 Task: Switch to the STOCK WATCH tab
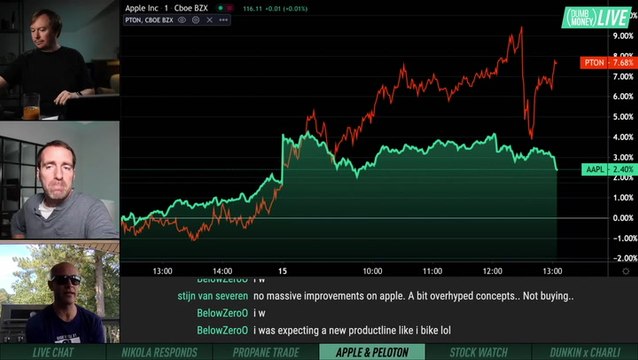coord(478,352)
